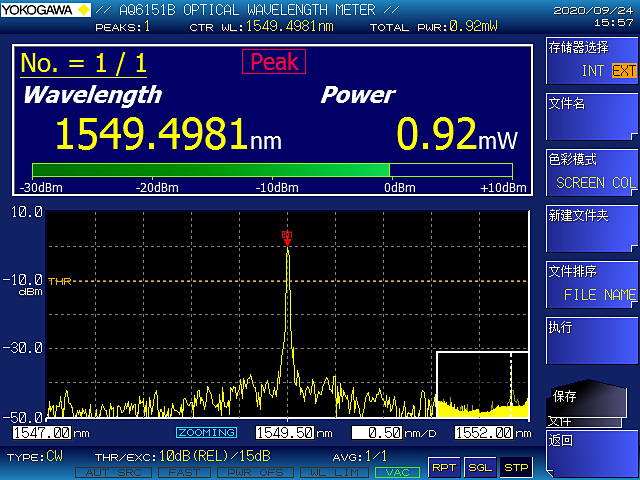Image resolution: width=640 pixels, height=480 pixels.
Task: Toggle the WL LIM wavelength limit indicator
Action: click(324, 472)
